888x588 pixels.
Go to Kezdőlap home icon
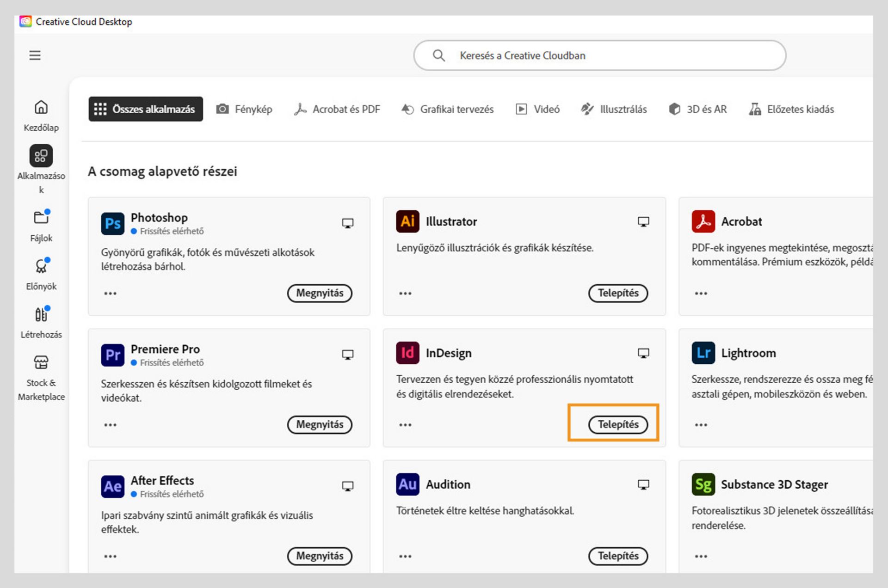[41, 108]
